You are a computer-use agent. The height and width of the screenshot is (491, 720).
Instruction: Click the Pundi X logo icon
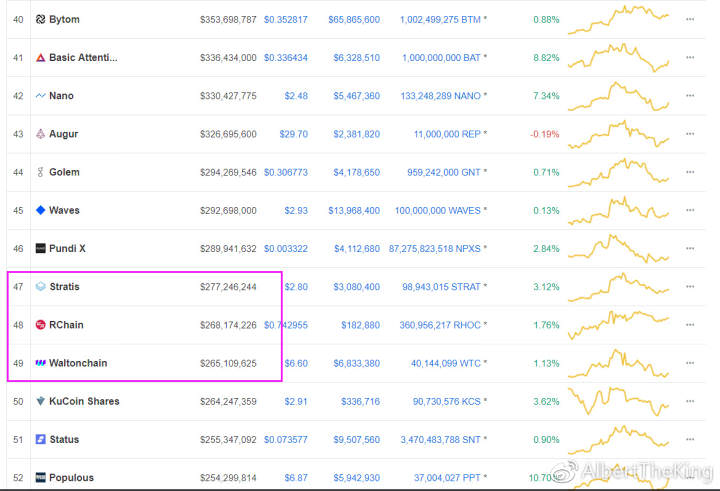[40, 248]
